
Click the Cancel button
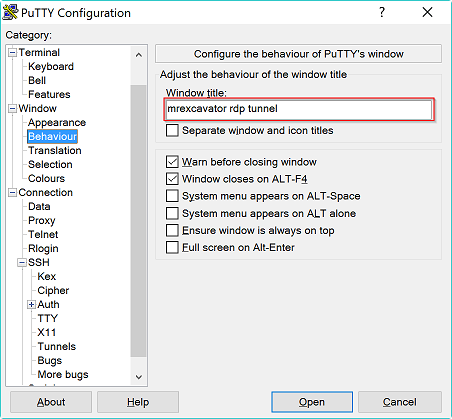click(400, 402)
